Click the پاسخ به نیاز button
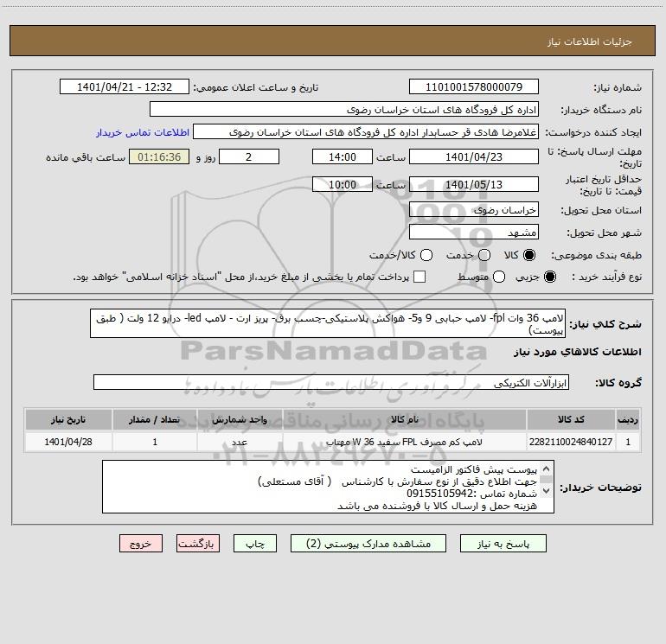 pyautogui.click(x=503, y=544)
